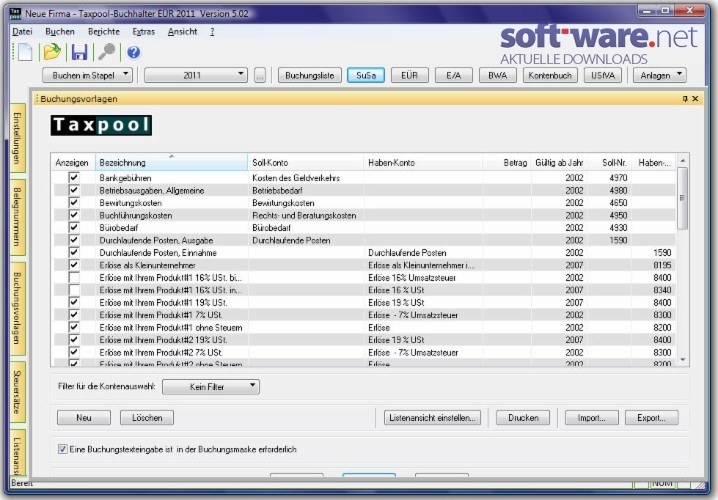Image resolution: width=718 pixels, height=500 pixels.
Task: Sort by Bezeichnung column header
Action: pyautogui.click(x=171, y=163)
